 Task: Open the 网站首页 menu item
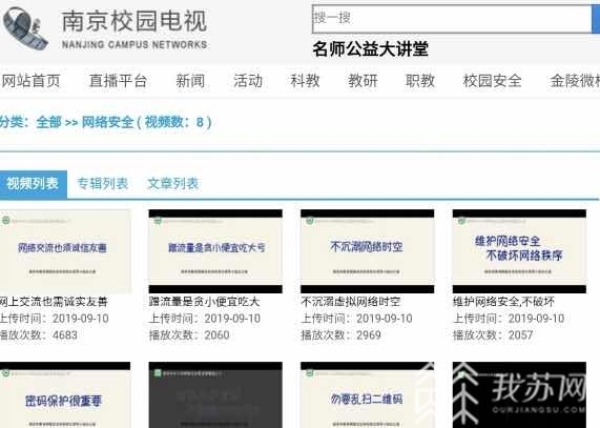pyautogui.click(x=30, y=81)
